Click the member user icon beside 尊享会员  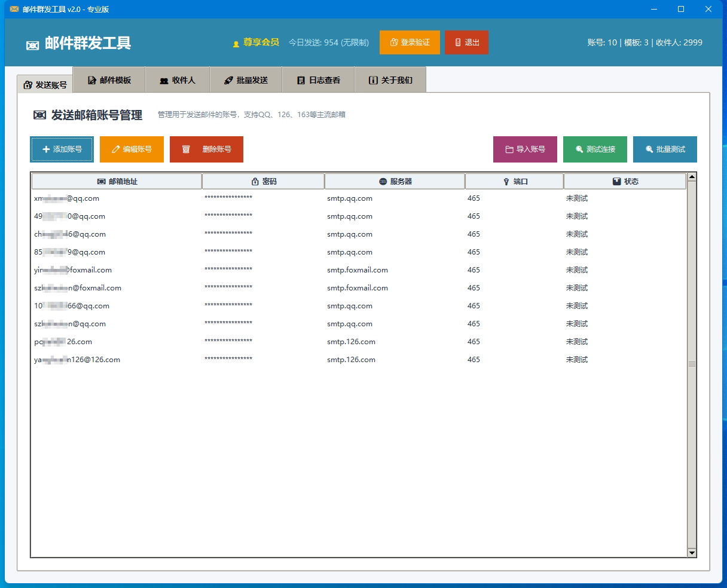click(236, 44)
